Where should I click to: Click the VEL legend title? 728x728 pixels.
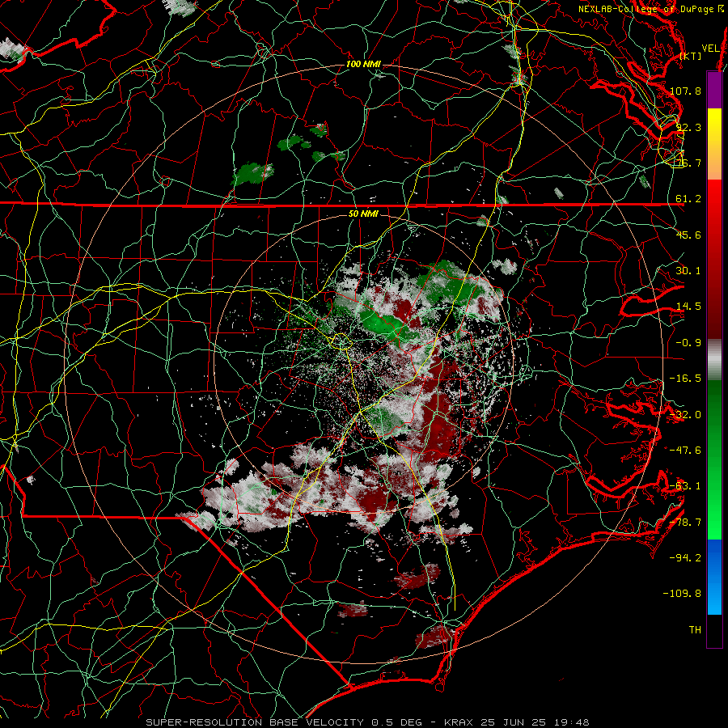(710, 49)
